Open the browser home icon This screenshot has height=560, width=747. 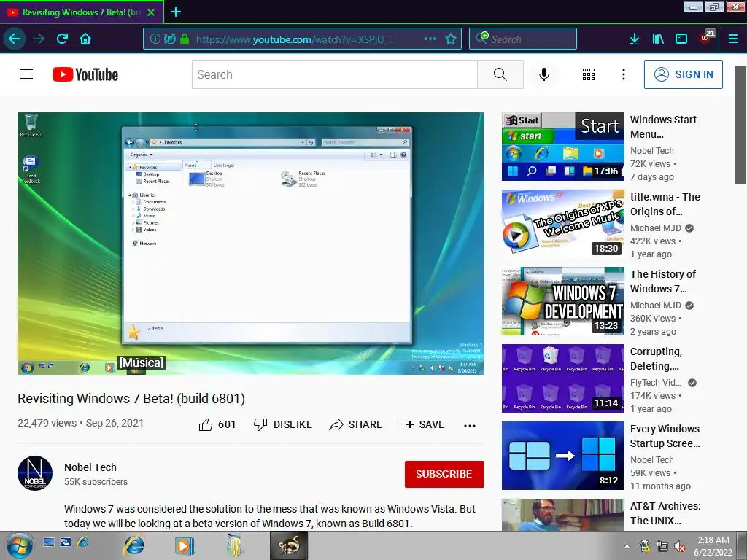[85, 39]
